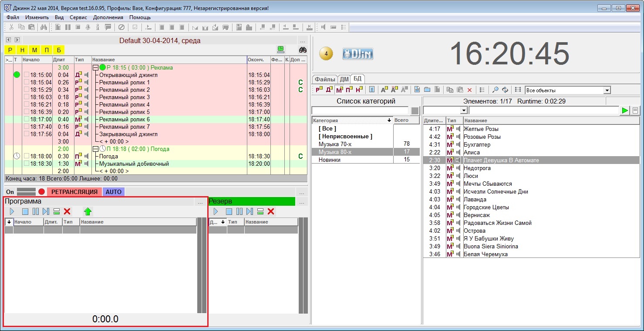
Task: Click the РЕТРАНСЛЯЦИЯ button
Action: 74,192
